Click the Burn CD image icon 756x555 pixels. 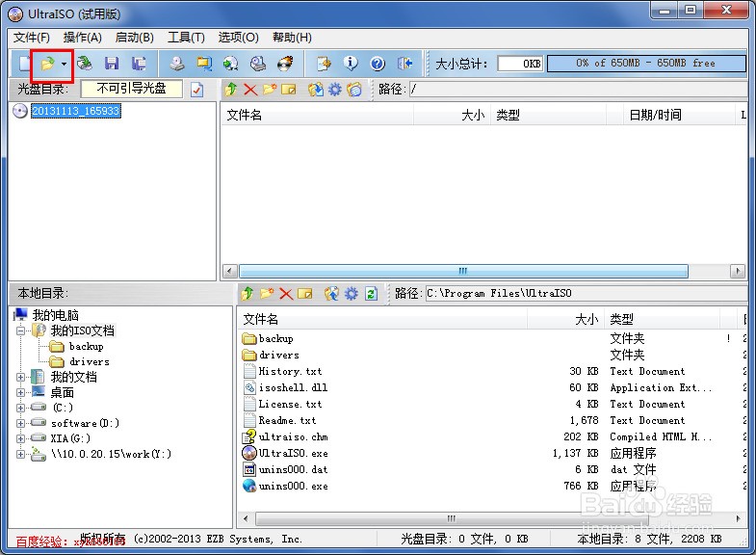[285, 64]
